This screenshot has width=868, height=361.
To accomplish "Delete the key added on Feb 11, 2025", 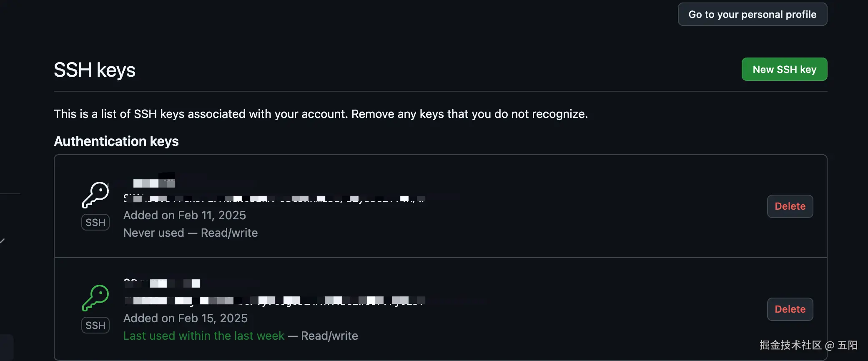I will (790, 206).
